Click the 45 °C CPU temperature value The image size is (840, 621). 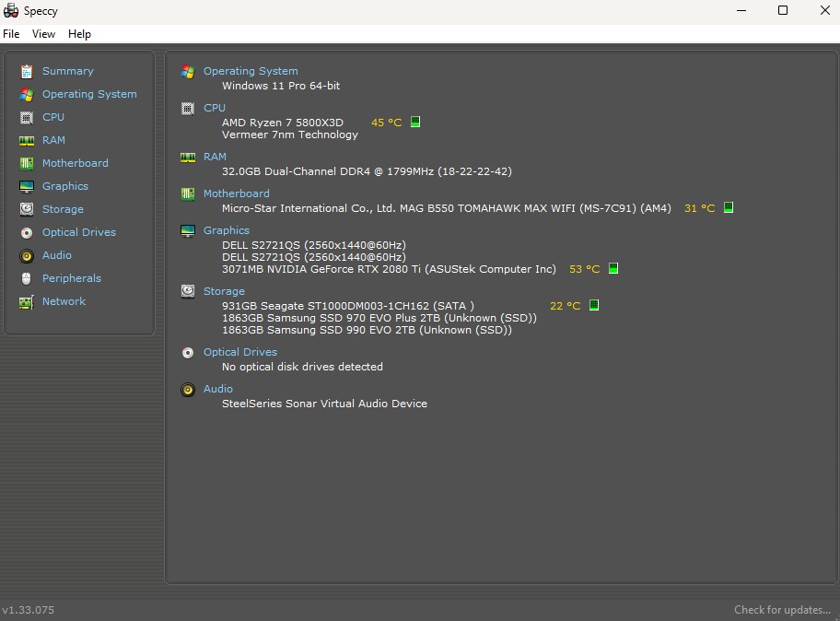tap(386, 123)
